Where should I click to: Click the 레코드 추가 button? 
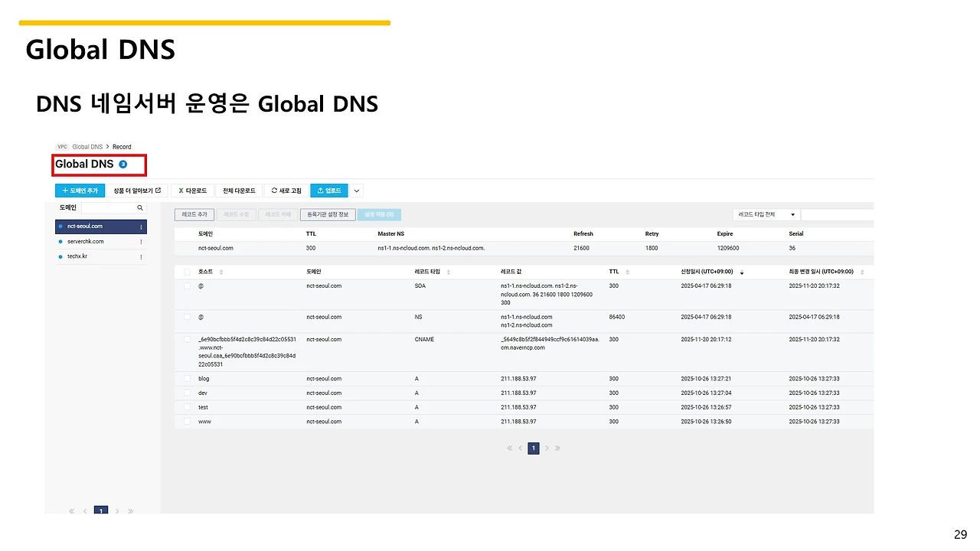(x=195, y=215)
